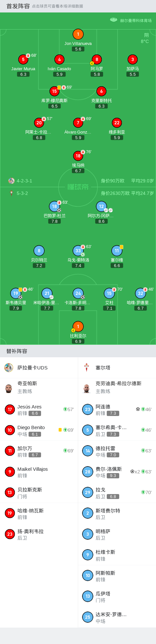The image size is (156, 644).
Task: Open substitute 费尔-洛佩斯 with 9.3 rating
Action: tap(117, 472)
